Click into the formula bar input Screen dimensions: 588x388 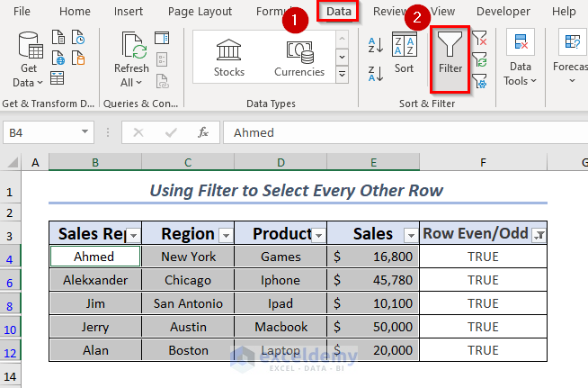point(396,132)
